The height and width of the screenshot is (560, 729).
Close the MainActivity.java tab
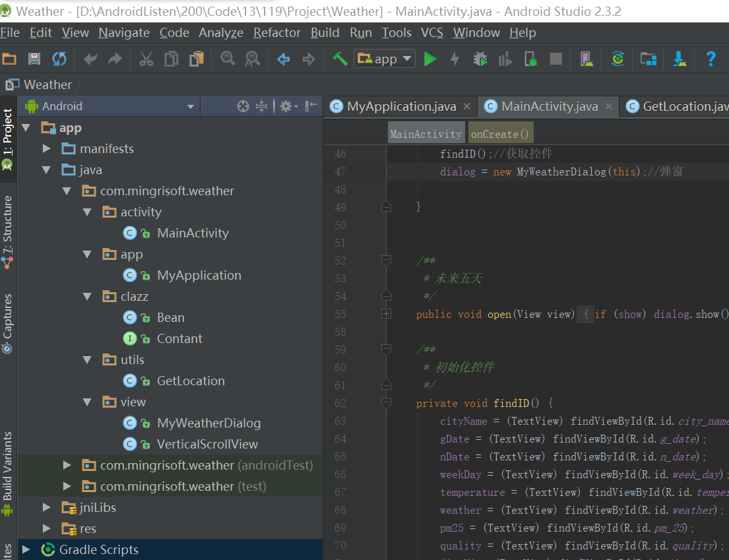click(x=608, y=106)
